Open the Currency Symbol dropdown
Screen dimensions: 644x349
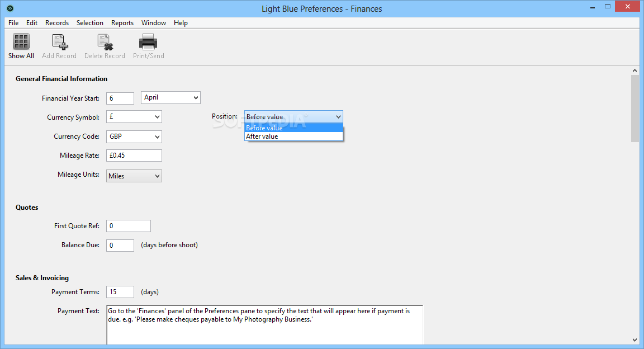[134, 117]
